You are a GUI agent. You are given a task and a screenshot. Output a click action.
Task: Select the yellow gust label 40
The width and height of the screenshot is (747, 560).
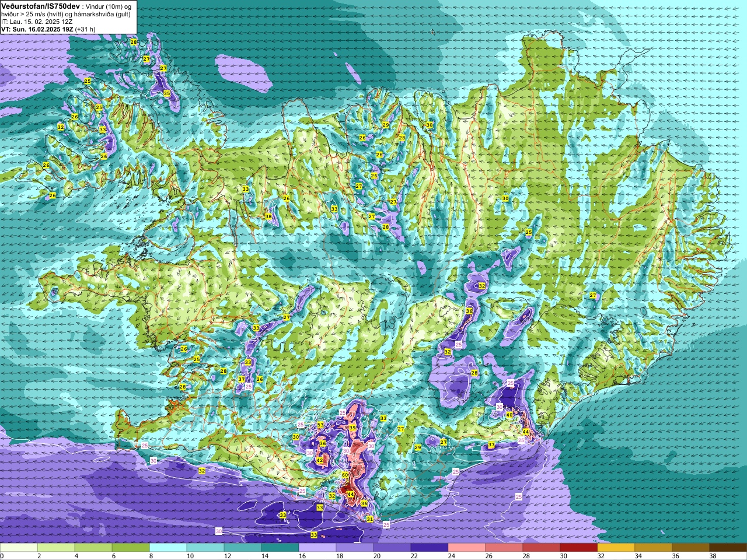[x=509, y=415]
